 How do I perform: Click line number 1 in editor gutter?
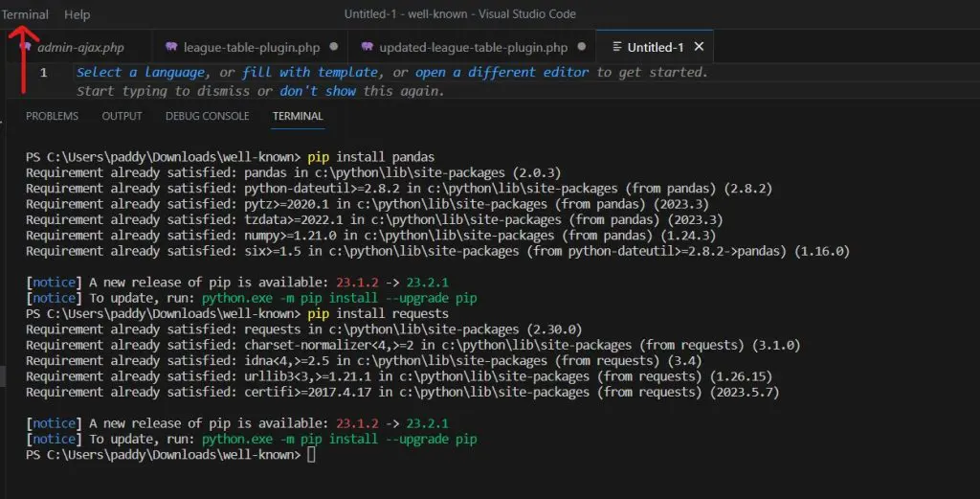(43, 73)
